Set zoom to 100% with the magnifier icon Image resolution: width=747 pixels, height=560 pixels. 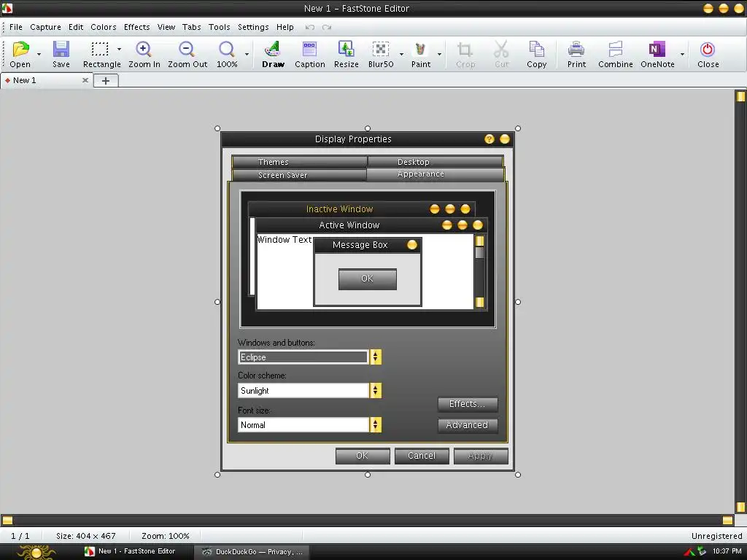tap(227, 49)
